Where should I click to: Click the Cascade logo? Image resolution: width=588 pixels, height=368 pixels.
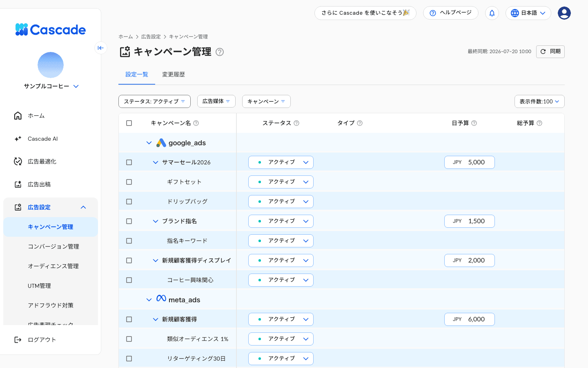pyautogui.click(x=50, y=29)
